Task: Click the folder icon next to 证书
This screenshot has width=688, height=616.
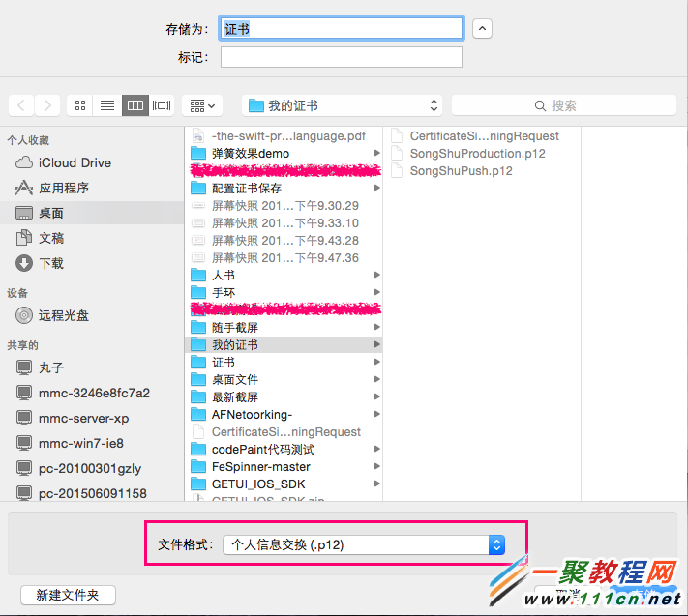Action: coord(198,362)
